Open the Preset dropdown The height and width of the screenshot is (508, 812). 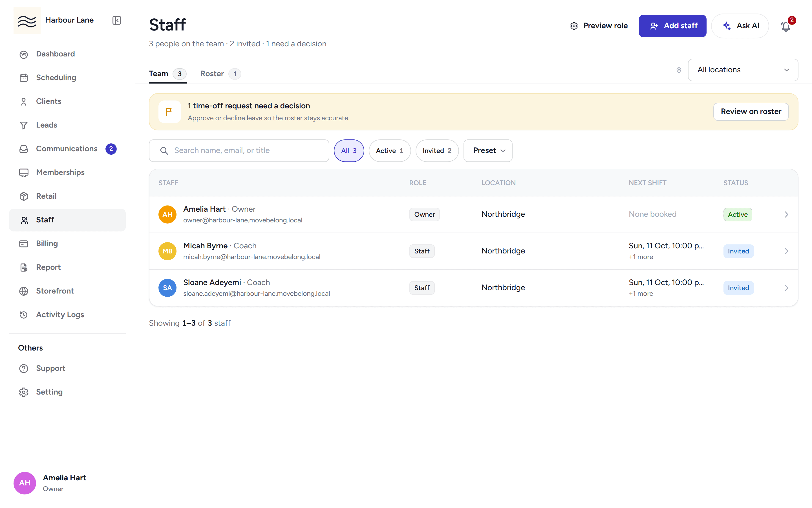pyautogui.click(x=487, y=150)
